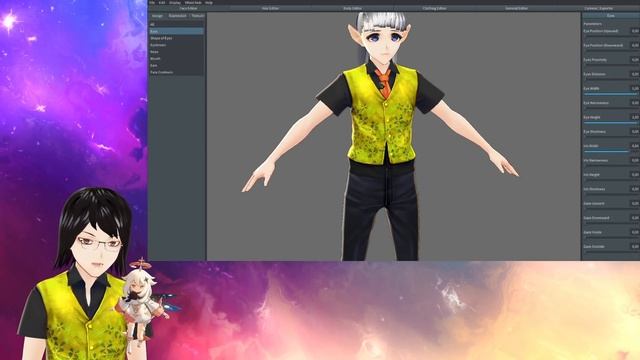Switch to the Hair Editor tab
This screenshot has width=640, height=360.
pyautogui.click(x=270, y=8)
